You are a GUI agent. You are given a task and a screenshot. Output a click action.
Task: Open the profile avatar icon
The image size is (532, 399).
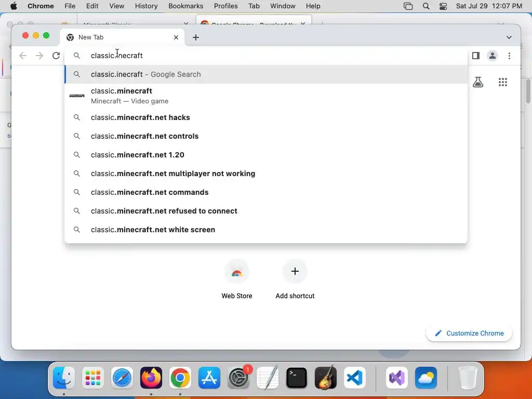[493, 56]
